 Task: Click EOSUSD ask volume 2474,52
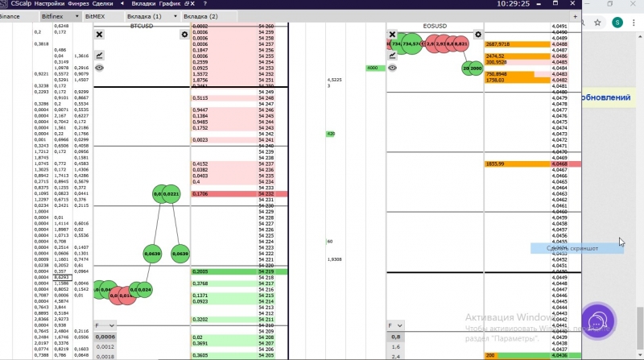(518, 56)
